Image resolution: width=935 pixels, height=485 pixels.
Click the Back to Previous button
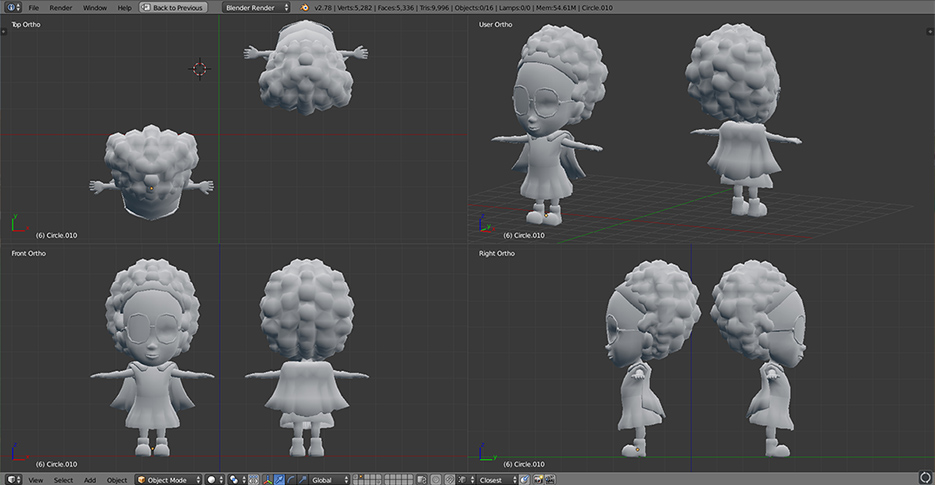click(172, 7)
